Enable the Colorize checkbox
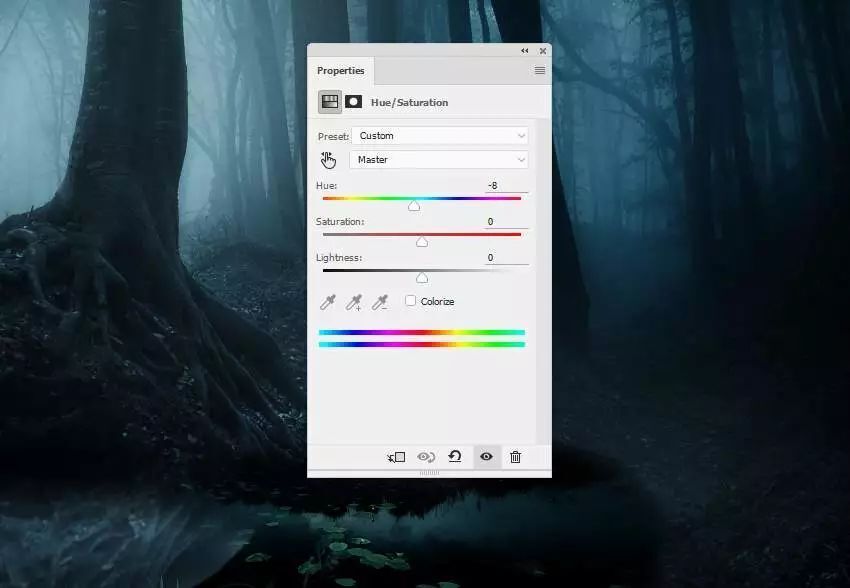850x588 pixels. pos(410,301)
